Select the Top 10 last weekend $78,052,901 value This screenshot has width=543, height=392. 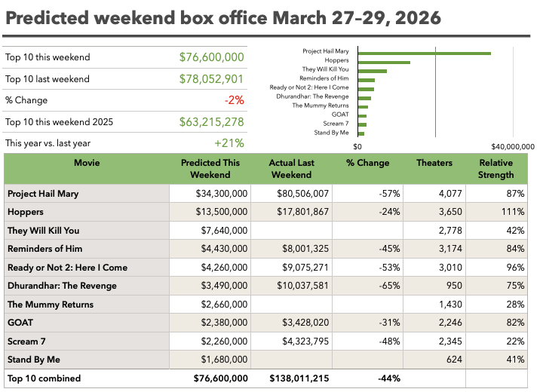pyautogui.click(x=211, y=79)
